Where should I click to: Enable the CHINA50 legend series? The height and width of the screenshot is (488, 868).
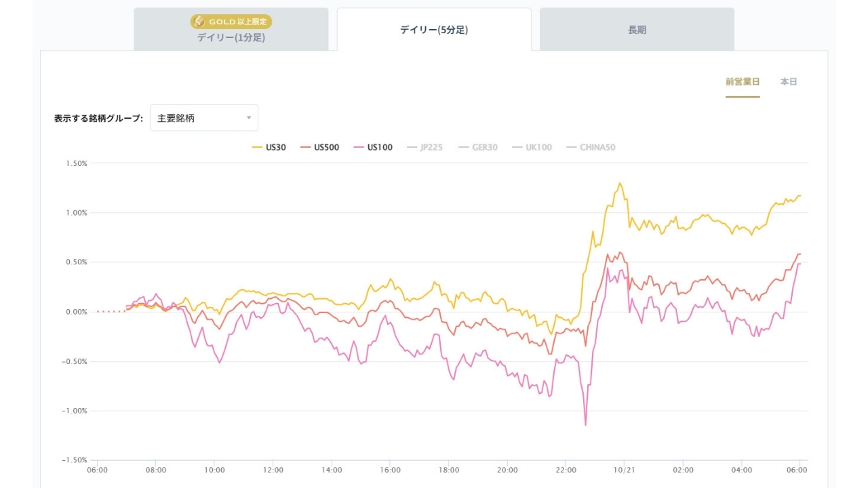pos(591,147)
